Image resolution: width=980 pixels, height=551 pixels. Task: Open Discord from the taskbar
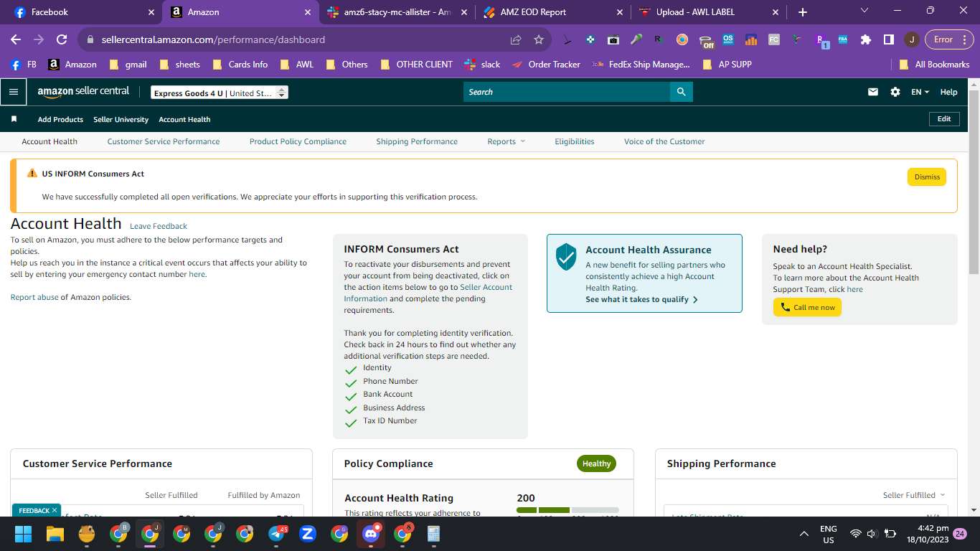371,534
